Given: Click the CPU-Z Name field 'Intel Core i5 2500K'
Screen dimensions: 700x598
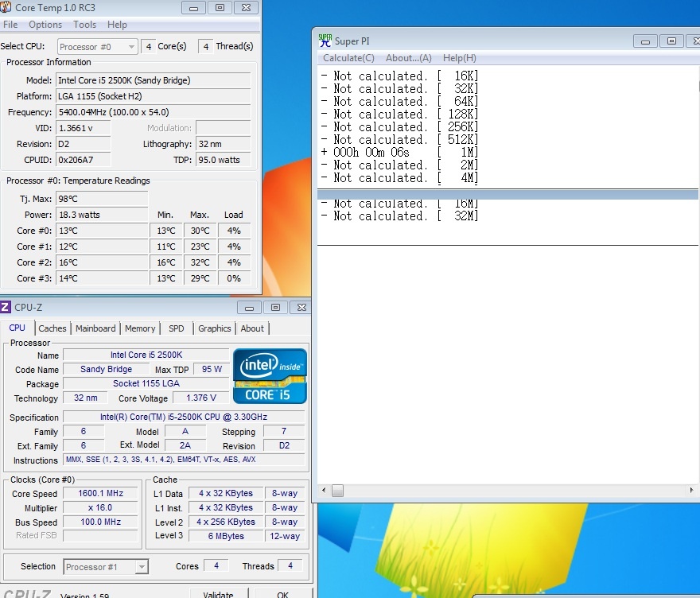Looking at the screenshot, I should click(146, 355).
